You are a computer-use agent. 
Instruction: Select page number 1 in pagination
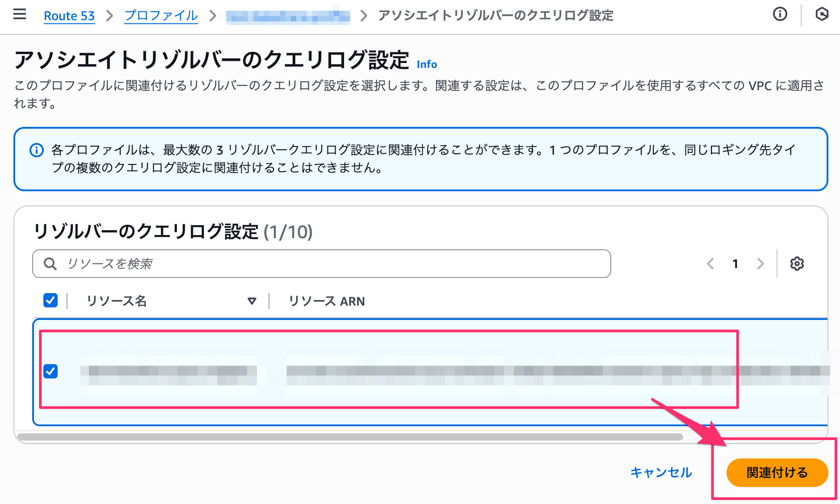point(735,264)
